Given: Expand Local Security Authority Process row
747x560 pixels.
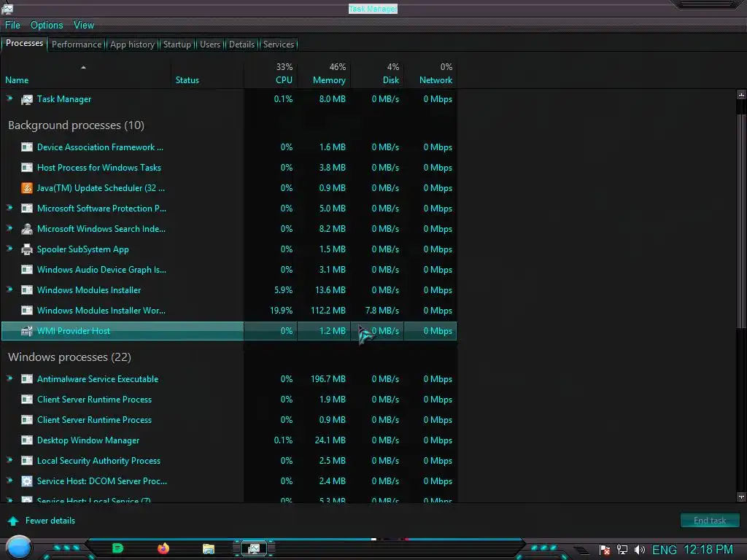Looking at the screenshot, I should 9,460.
